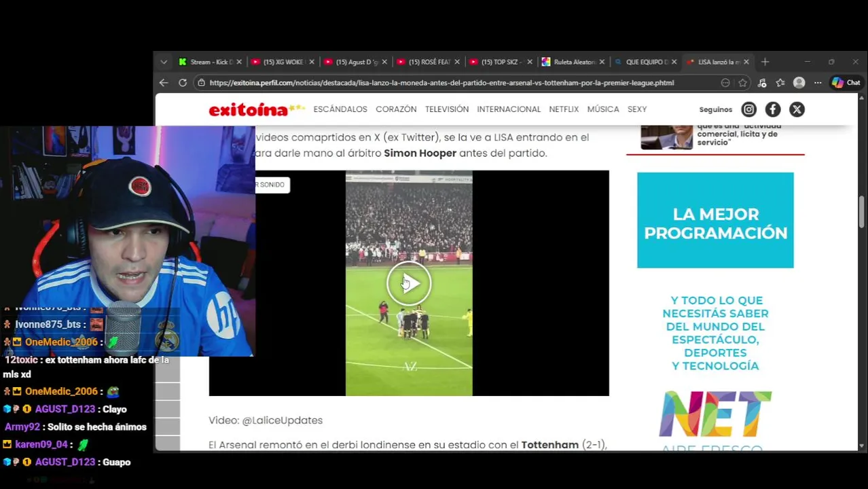Click Ivonne875_bts username in chat
868x489 pixels.
(x=48, y=325)
